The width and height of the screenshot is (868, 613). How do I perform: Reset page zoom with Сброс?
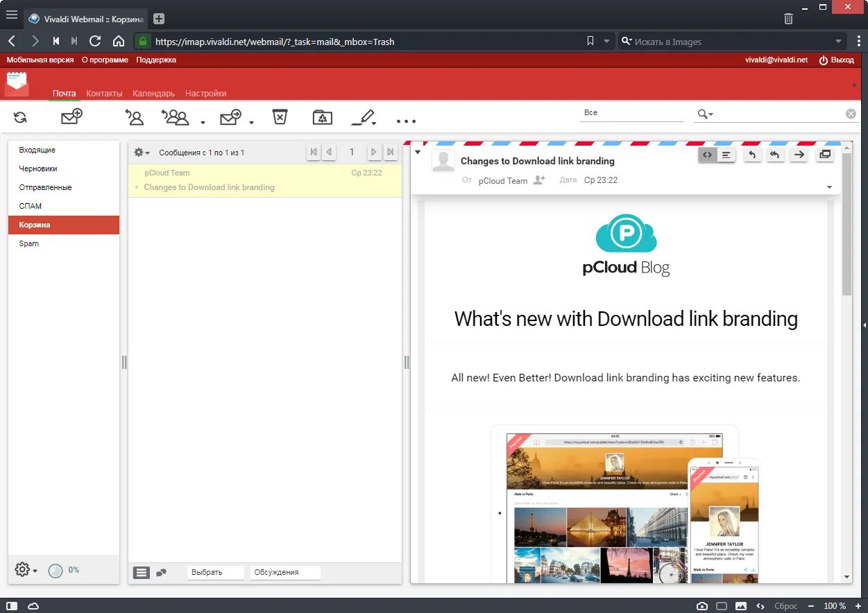[785, 606]
